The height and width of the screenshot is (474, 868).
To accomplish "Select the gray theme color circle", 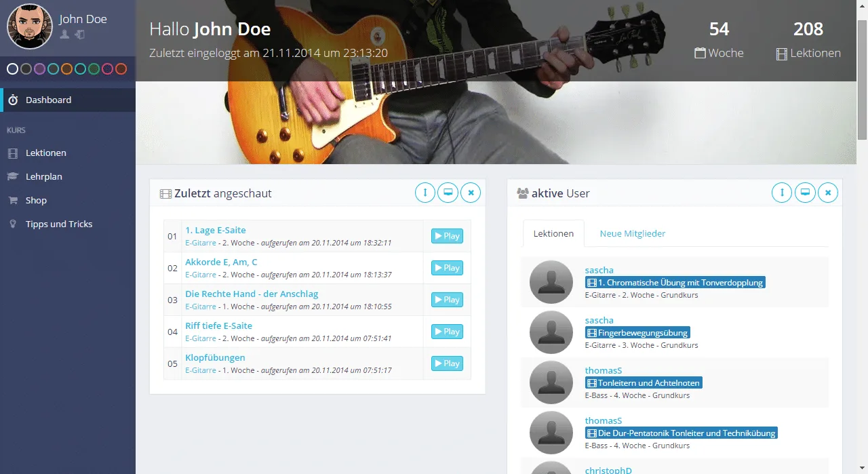I will point(26,68).
